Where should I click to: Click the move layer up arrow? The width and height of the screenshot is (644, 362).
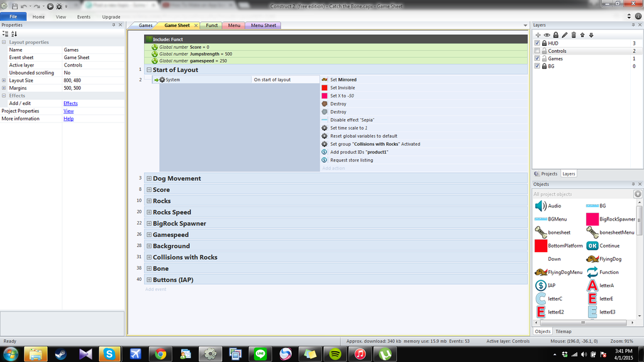tap(582, 35)
